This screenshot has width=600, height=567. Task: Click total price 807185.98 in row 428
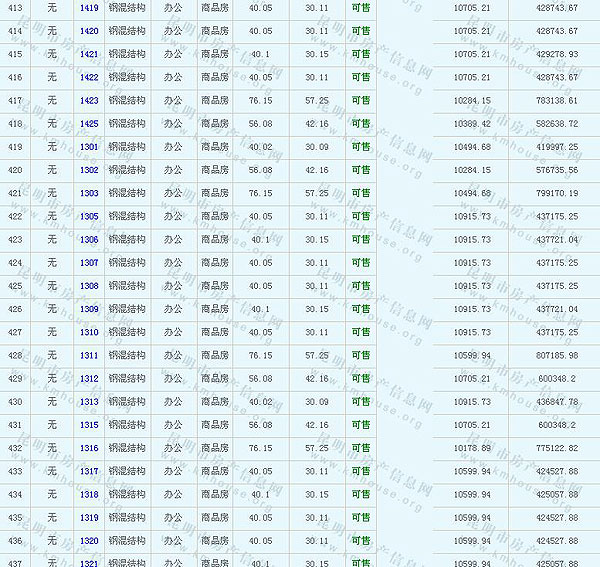(x=557, y=355)
